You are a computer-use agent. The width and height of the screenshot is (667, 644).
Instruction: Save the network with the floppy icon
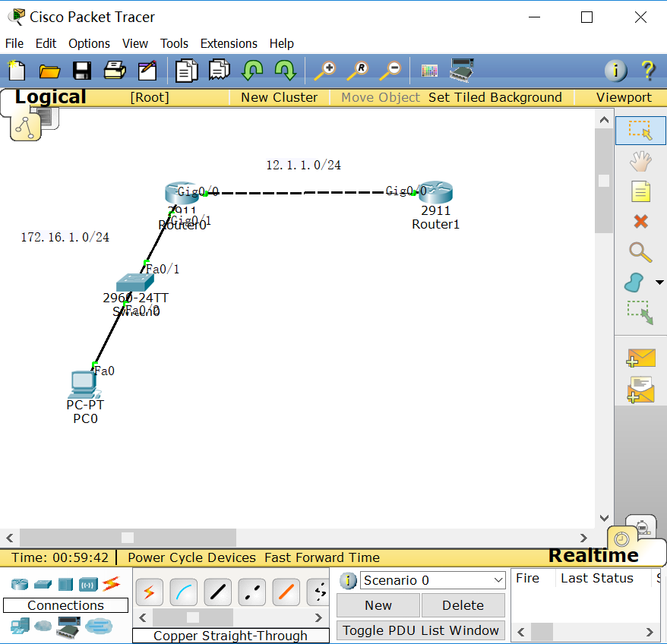82,71
